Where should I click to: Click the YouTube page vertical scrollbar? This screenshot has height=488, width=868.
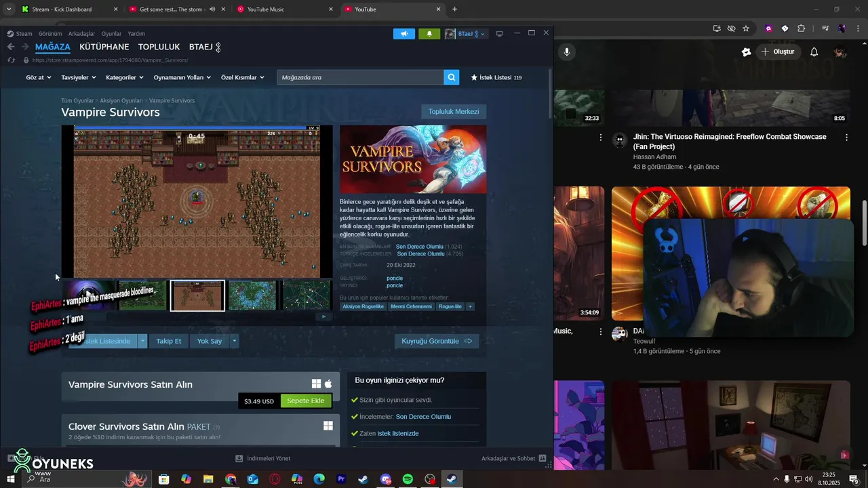coord(864,224)
